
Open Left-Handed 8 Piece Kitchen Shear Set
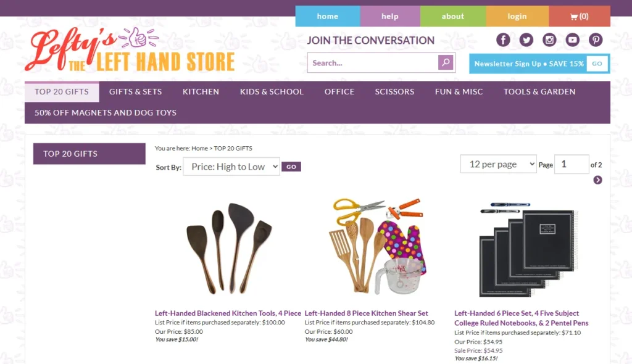tap(367, 313)
